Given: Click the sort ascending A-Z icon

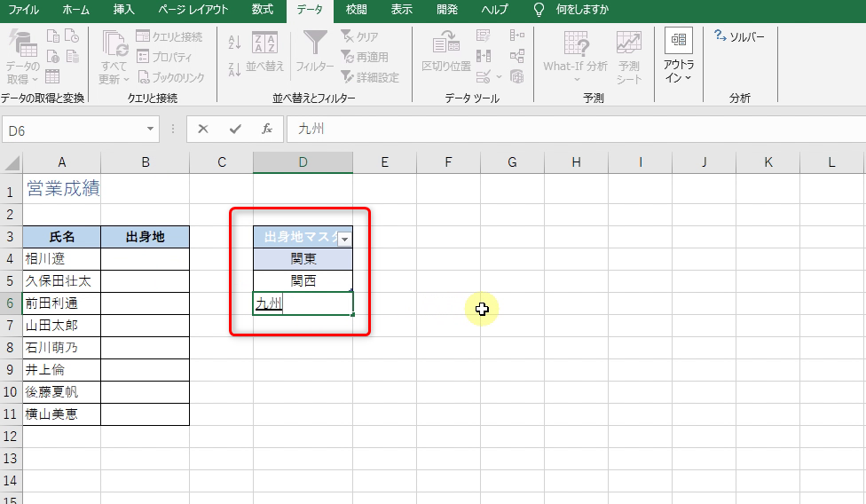Looking at the screenshot, I should click(x=235, y=42).
